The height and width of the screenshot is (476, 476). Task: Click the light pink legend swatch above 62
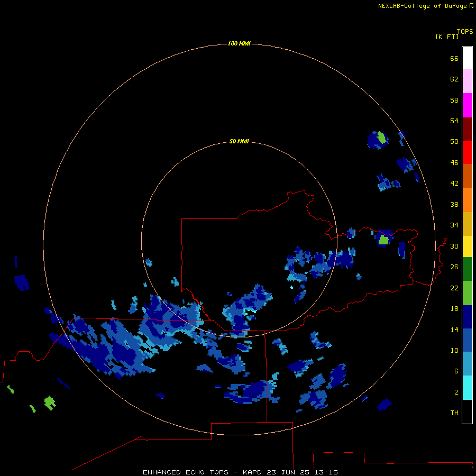coord(467,81)
